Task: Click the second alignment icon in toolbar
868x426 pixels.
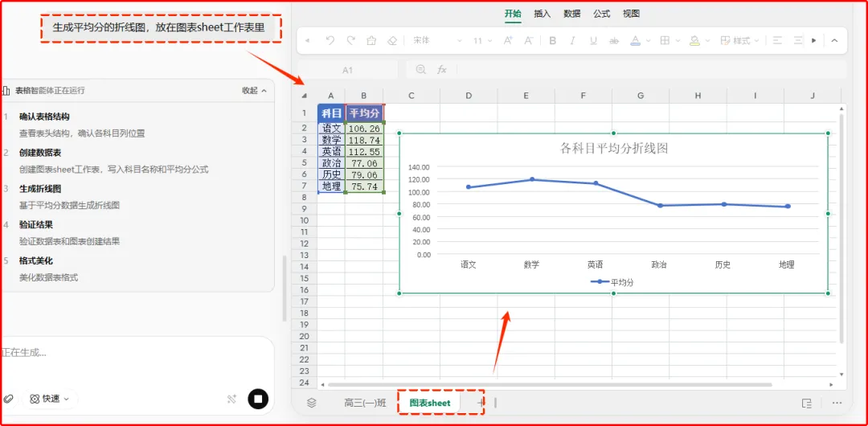Action: [798, 40]
